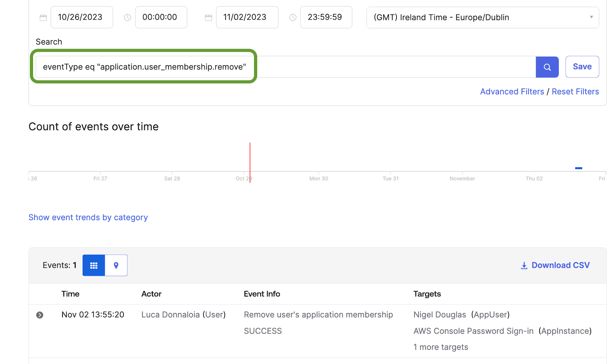Image resolution: width=614 pixels, height=364 pixels.
Task: Edit the 23:59:59 end time field
Action: pos(325,18)
